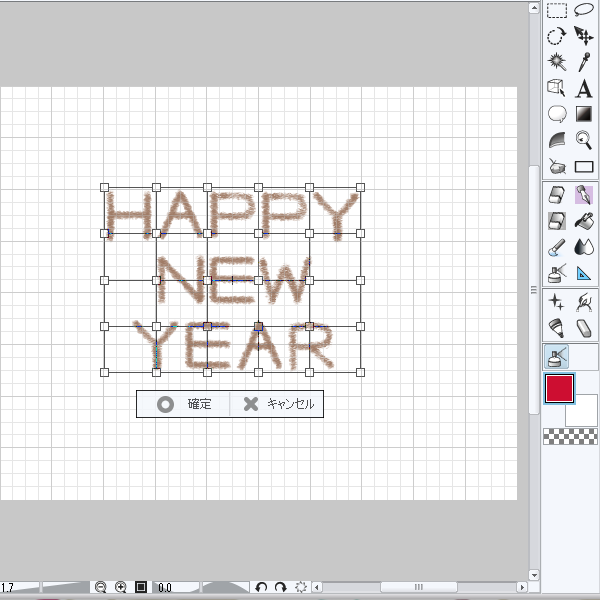Select the tilted block eraser tool
This screenshot has width=600, height=600.
584,328
